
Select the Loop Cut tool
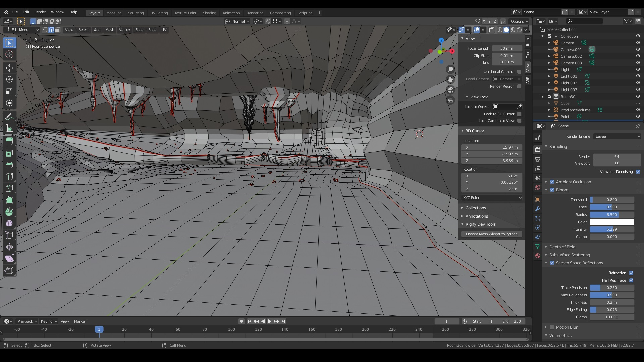pos(9,177)
